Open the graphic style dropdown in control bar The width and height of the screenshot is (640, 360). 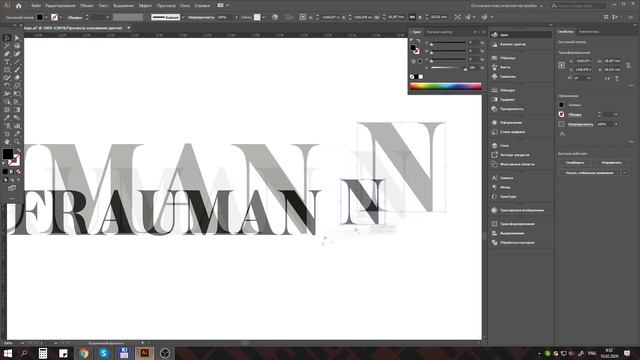[263, 17]
